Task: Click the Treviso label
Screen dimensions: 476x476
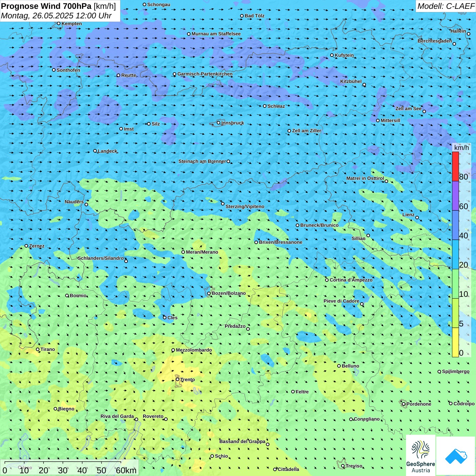Action: [354, 466]
